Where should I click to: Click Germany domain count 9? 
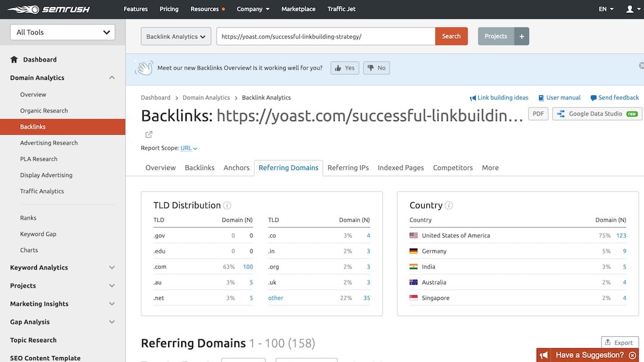(624, 251)
